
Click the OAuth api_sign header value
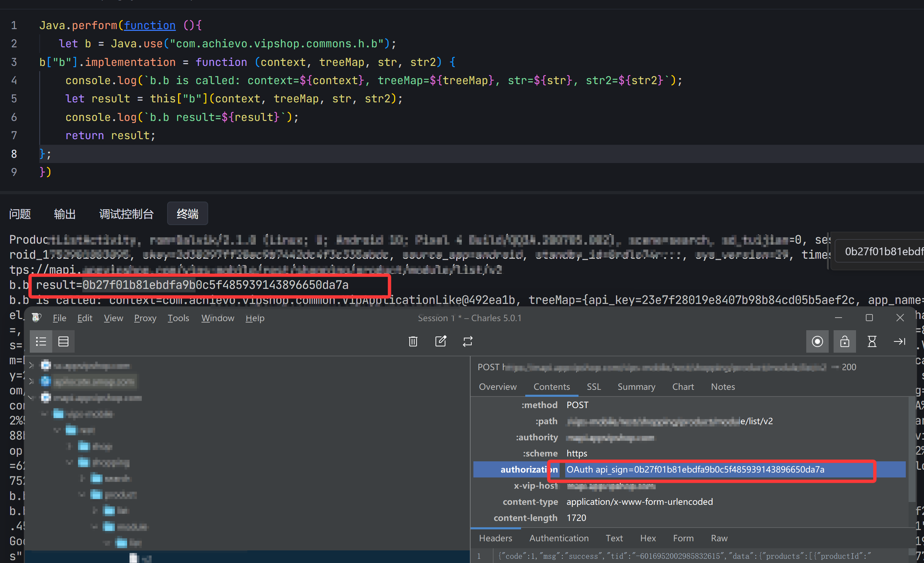(x=695, y=469)
